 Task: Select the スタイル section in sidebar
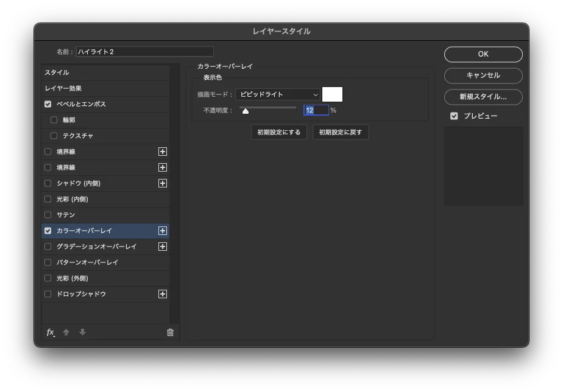click(x=105, y=72)
